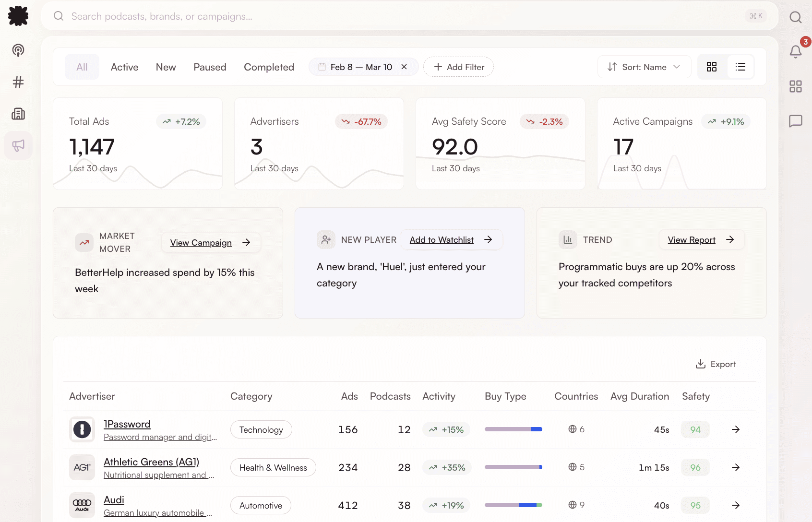Click the 1Password buy type bar
This screenshot has height=522, width=812.
(513, 429)
